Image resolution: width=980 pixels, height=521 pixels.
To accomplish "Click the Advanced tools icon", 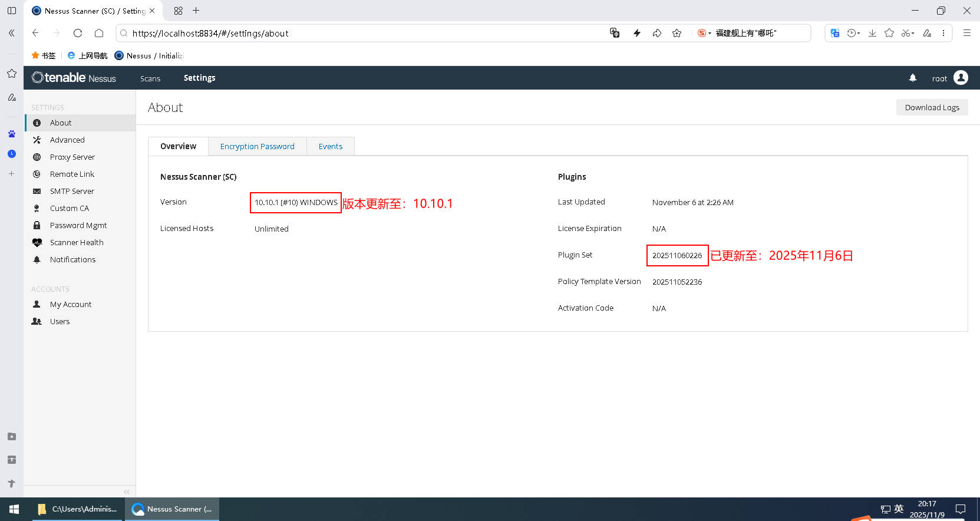I will click(37, 140).
